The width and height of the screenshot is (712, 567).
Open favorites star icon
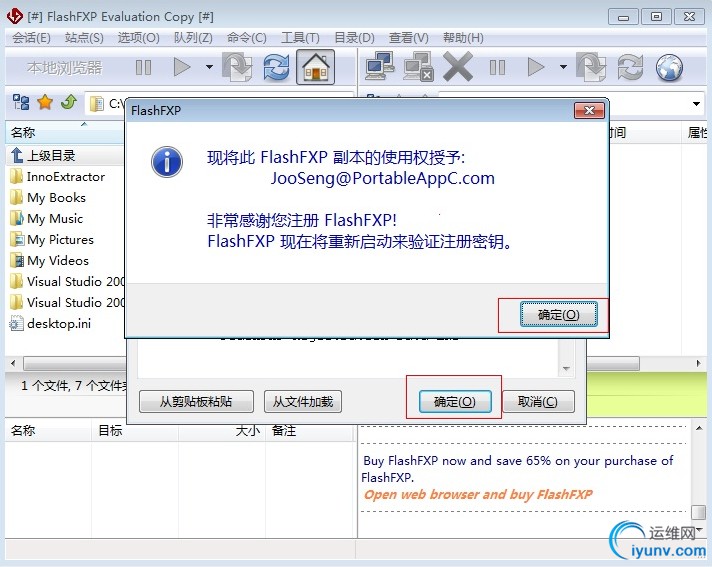click(45, 103)
